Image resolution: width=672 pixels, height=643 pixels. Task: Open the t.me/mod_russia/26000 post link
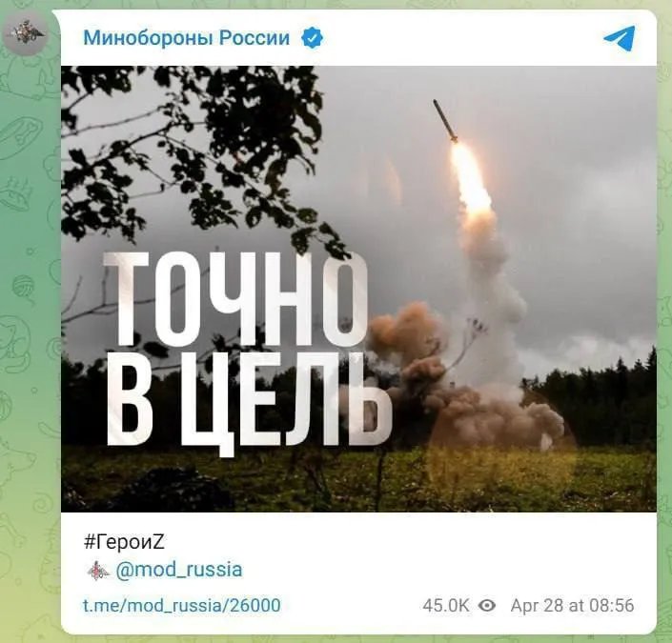pos(182,605)
